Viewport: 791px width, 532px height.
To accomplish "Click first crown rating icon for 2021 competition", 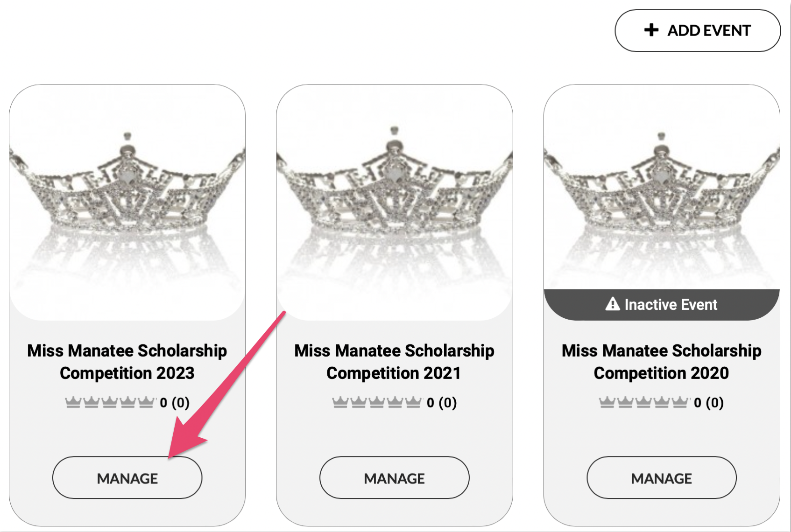I will point(340,402).
